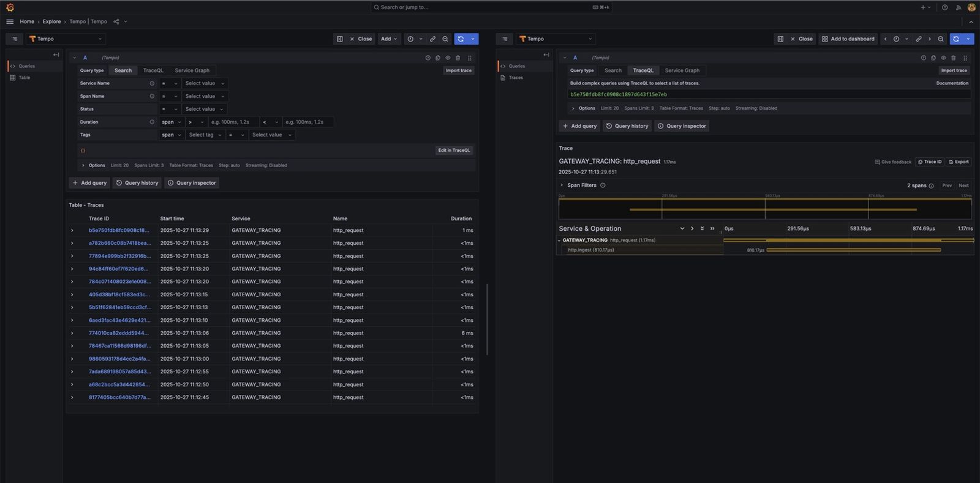Click right pane copy link icon
Viewport: 980px width, 483px height.
[919, 39]
